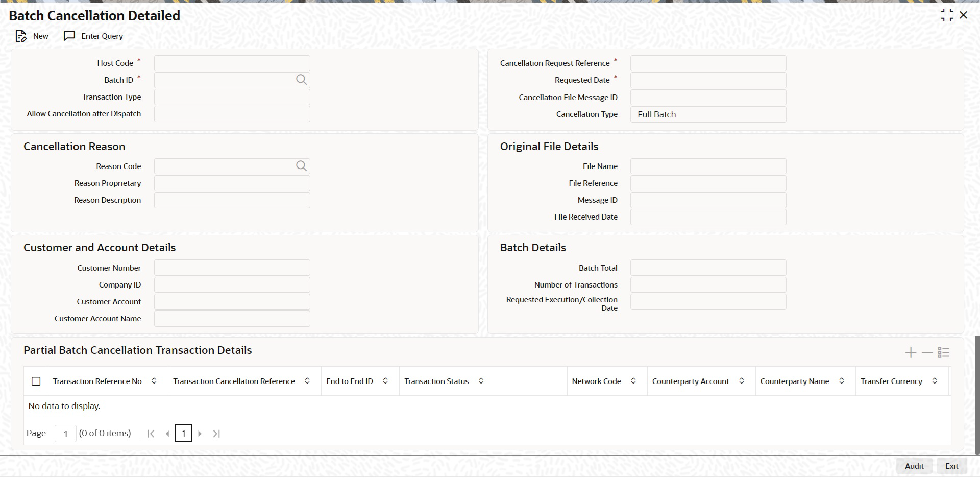The width and height of the screenshot is (980, 479).
Task: Click the New toolbar label
Action: coord(41,36)
